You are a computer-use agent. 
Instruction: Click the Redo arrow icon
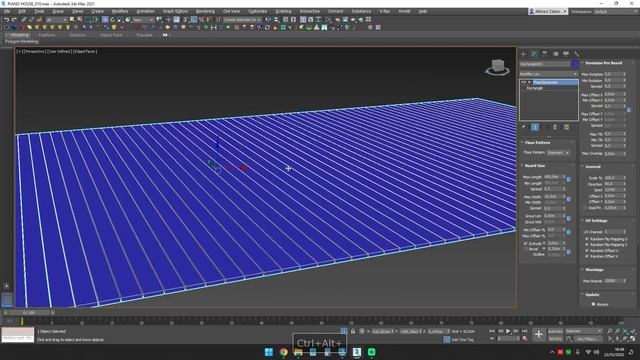14,19
